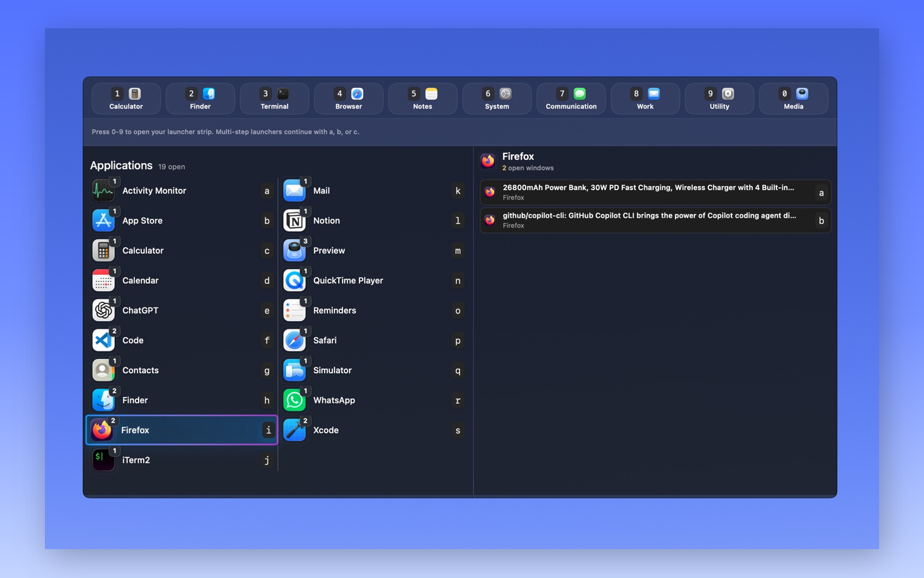Viewport: 924px width, 578px height.
Task: Open the WhatsApp icon
Action: pos(295,400)
